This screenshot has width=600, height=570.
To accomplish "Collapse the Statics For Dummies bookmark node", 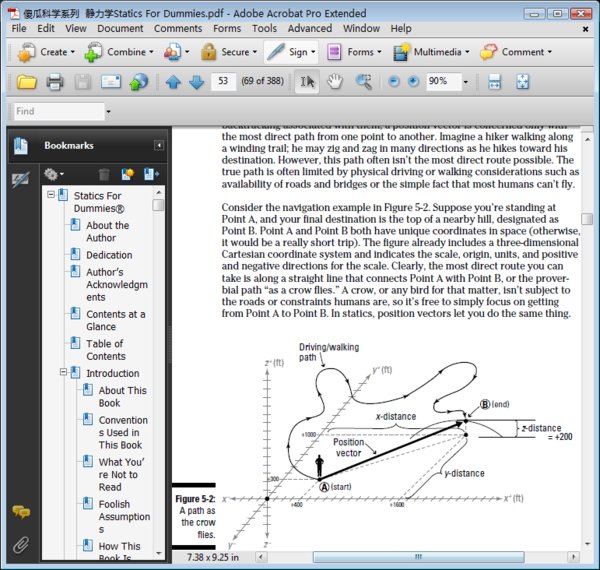I will click(50, 196).
